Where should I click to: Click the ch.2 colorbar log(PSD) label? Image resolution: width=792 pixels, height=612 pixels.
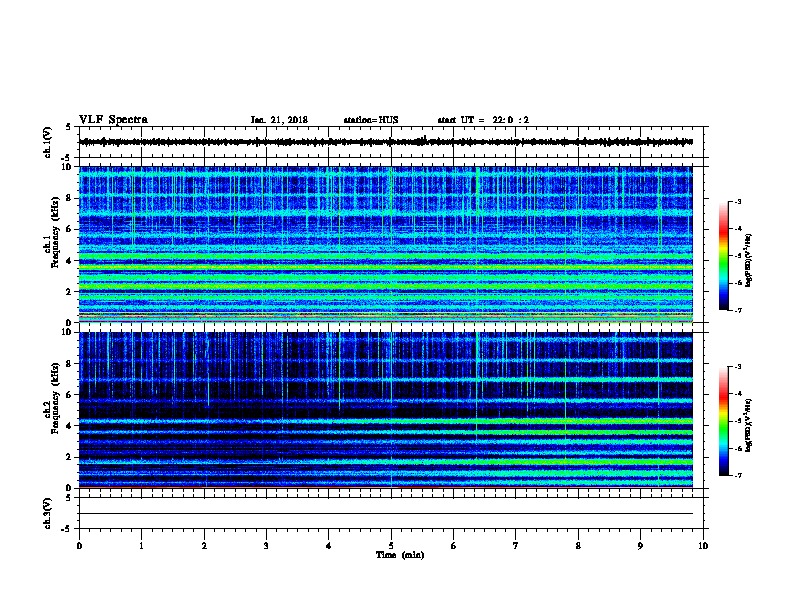pyautogui.click(x=749, y=426)
